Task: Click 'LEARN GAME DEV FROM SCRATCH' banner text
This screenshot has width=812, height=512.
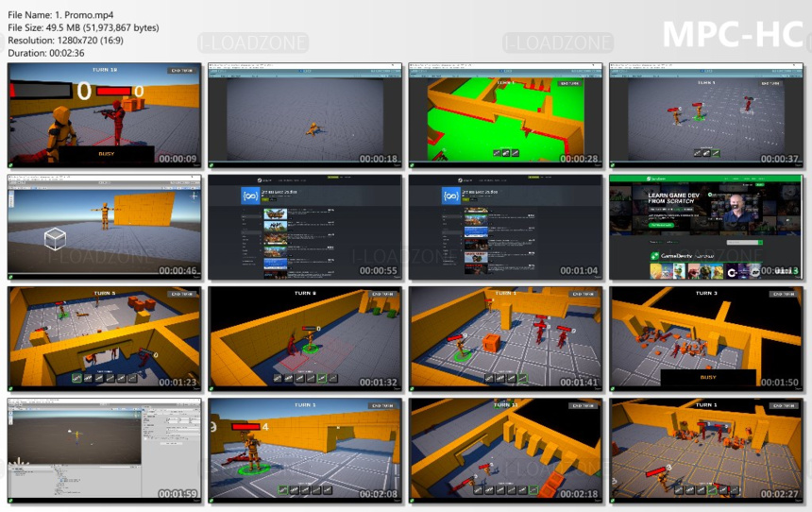Action: point(673,198)
